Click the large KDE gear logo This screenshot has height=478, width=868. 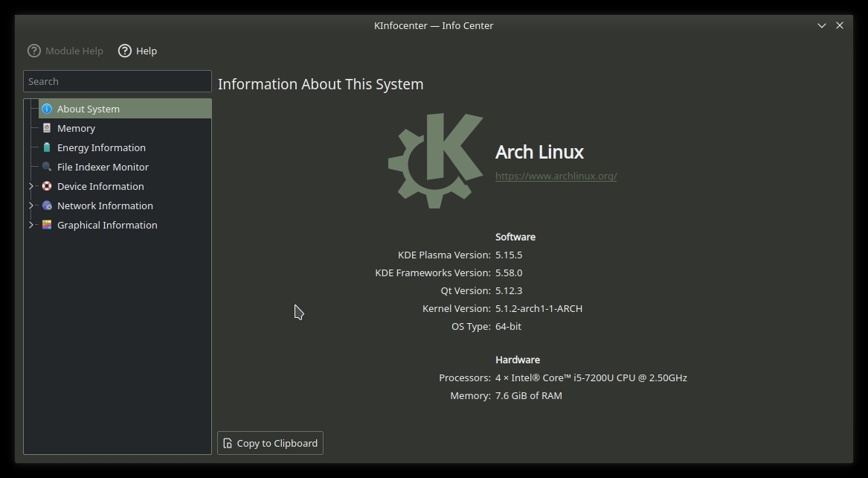coord(436,161)
